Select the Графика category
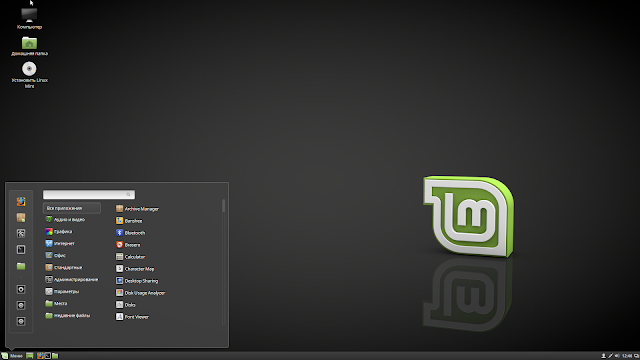This screenshot has width=640, height=360. 58,231
